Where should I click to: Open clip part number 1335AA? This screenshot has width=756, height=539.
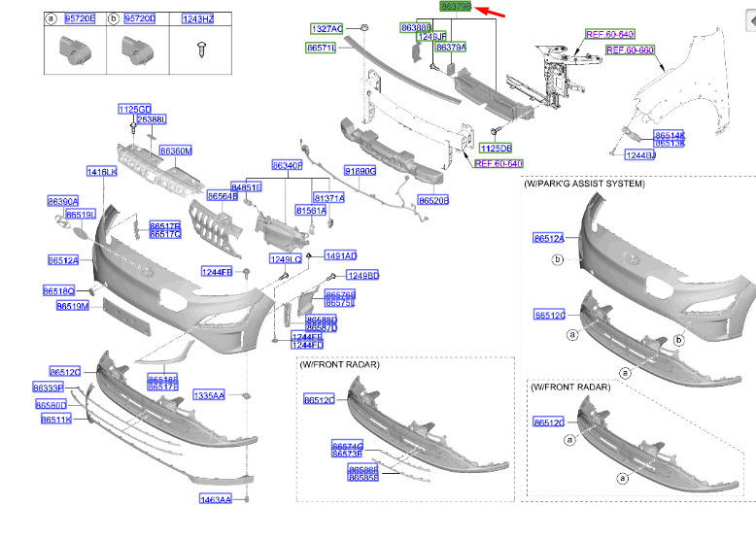pos(209,395)
